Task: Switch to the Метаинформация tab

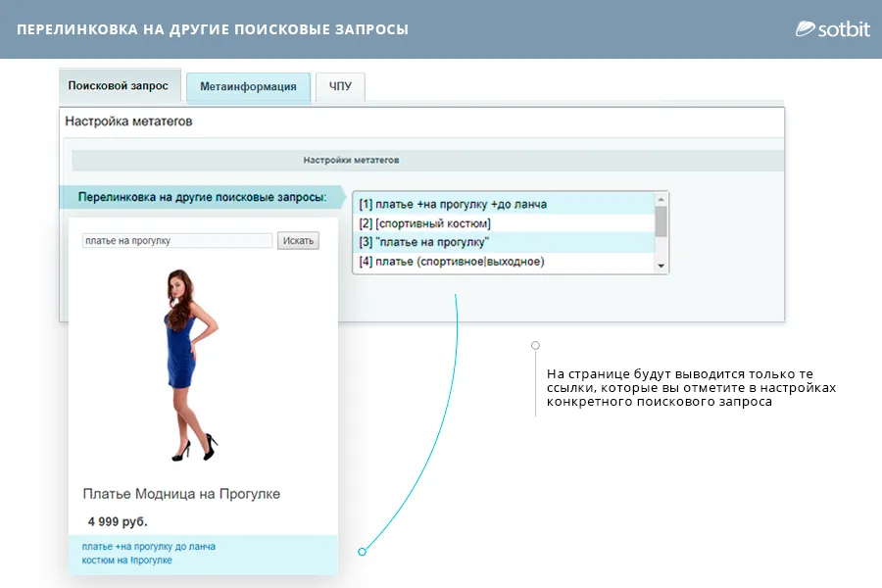Action: [x=248, y=87]
